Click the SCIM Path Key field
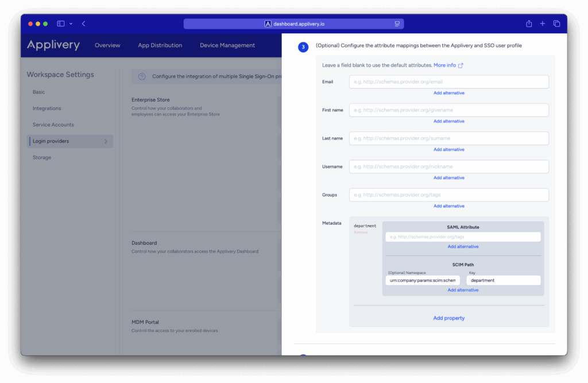The image size is (588, 383). [x=503, y=280]
